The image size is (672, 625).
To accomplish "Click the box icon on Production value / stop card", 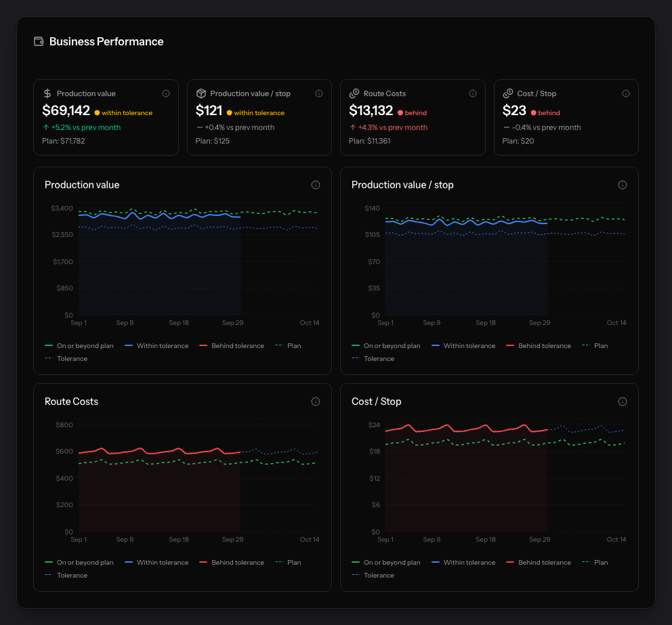I will [201, 93].
